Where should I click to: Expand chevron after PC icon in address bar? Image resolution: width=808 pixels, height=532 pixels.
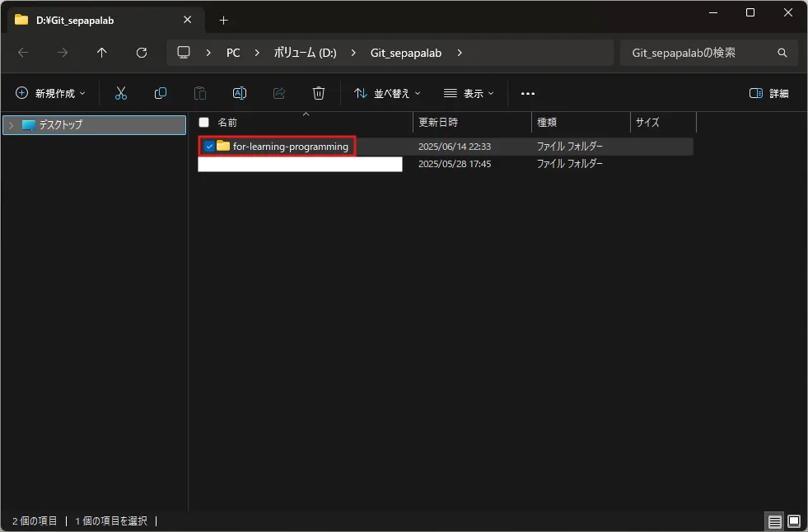click(x=208, y=53)
